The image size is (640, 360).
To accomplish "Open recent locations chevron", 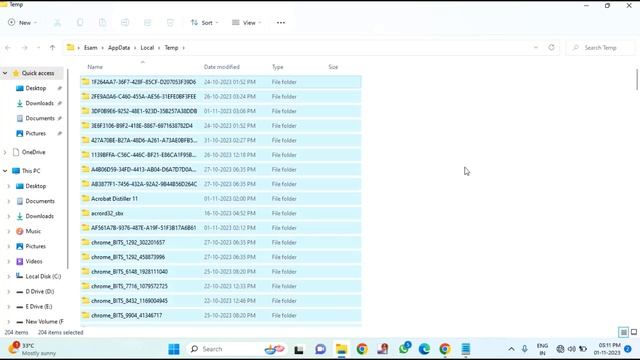I will coord(38,48).
